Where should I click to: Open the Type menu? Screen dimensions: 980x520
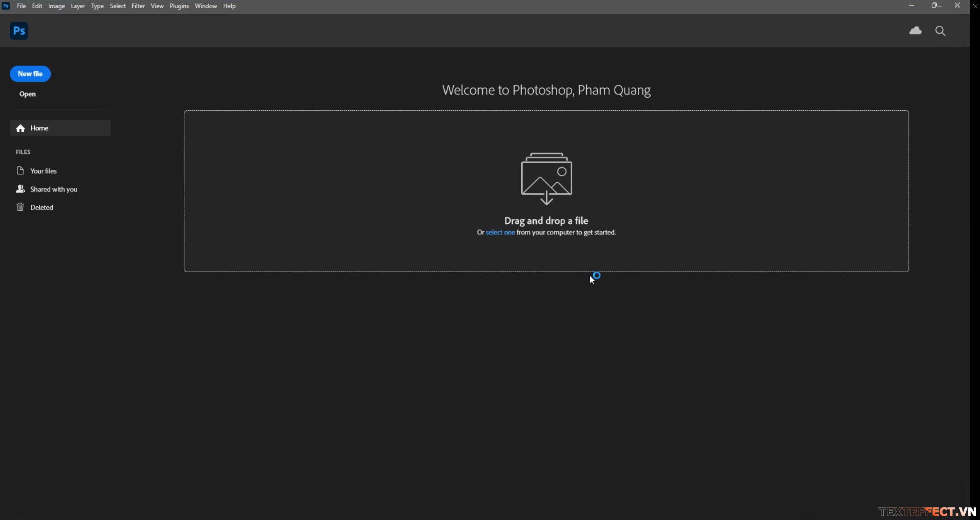coord(97,6)
